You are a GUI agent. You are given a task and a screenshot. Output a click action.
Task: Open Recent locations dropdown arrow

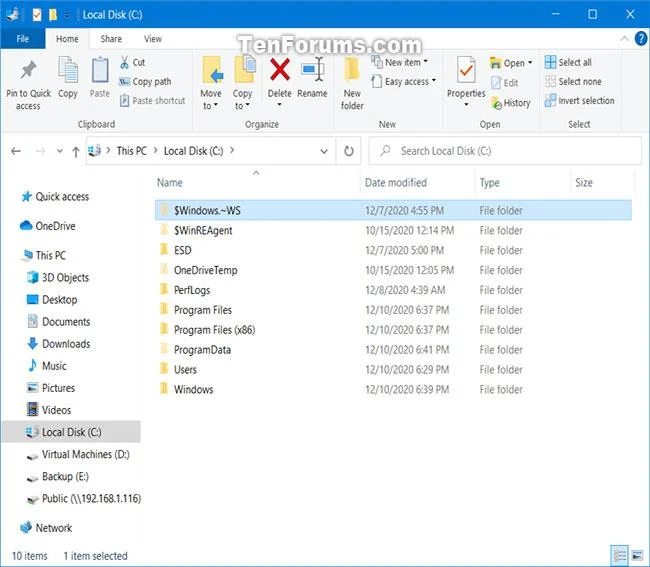pyautogui.click(x=60, y=151)
